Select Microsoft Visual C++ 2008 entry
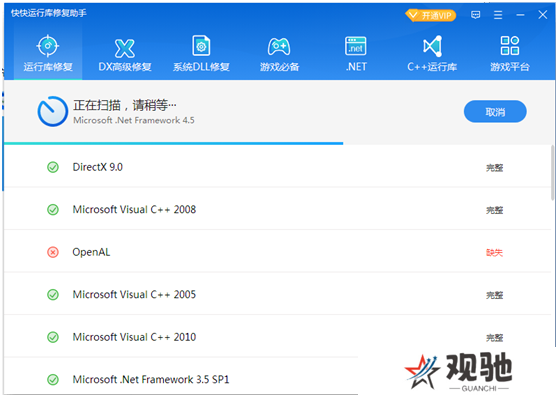Screen dimensions: 558x397 [x=277, y=209]
